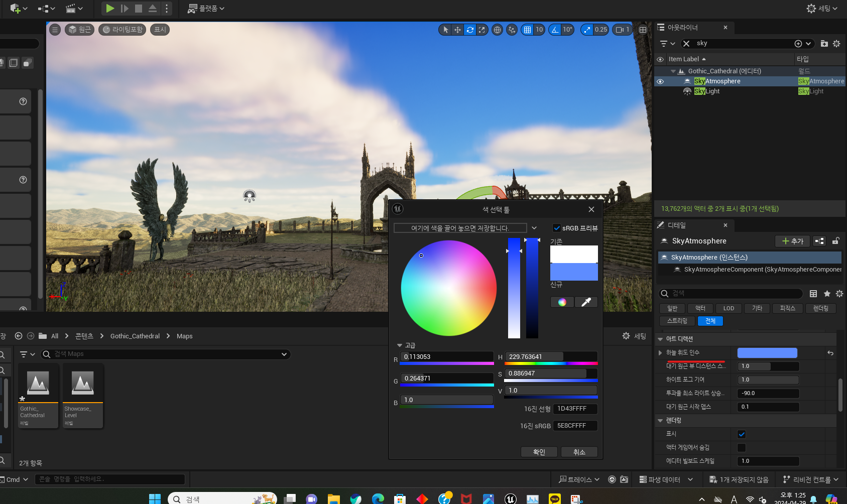847x504 pixels.
Task: Click blueprint/script icon next to 추가
Action: click(819, 241)
